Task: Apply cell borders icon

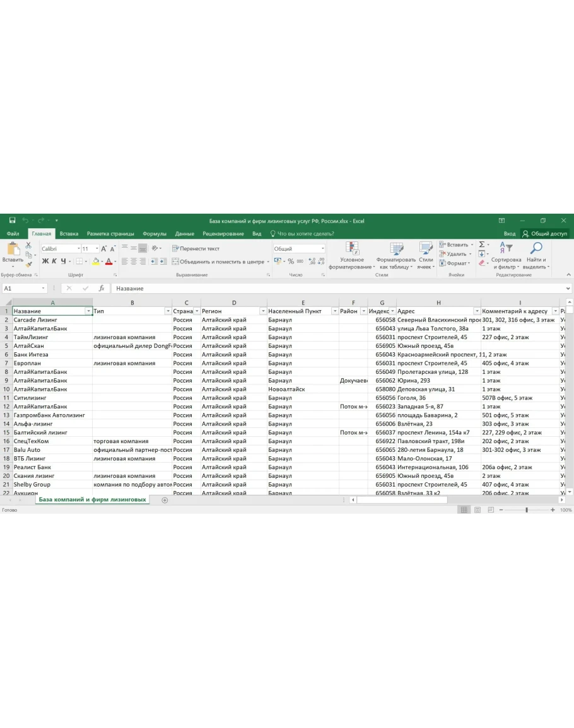Action: coord(79,262)
